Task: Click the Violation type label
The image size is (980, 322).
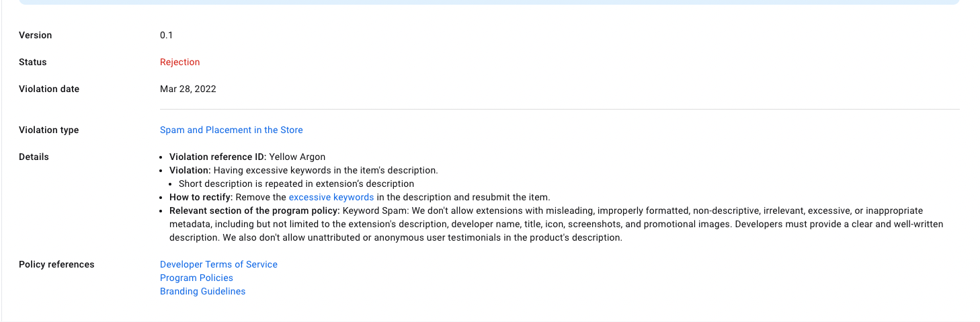Action: click(x=48, y=130)
